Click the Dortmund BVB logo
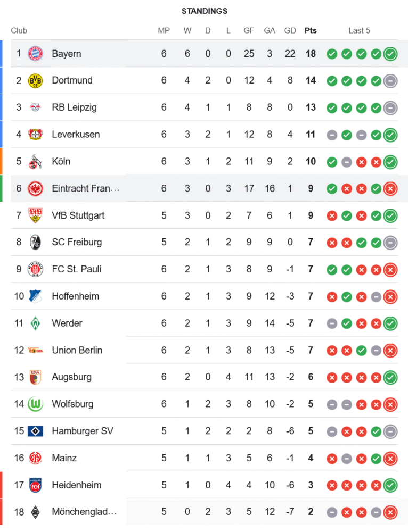Screen dimensions: 408x532 click(x=35, y=80)
